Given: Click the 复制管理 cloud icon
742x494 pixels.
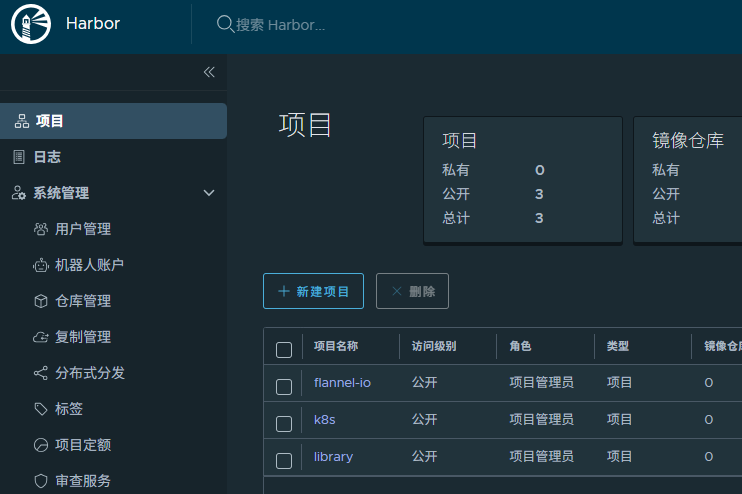Looking at the screenshot, I should [x=41, y=337].
